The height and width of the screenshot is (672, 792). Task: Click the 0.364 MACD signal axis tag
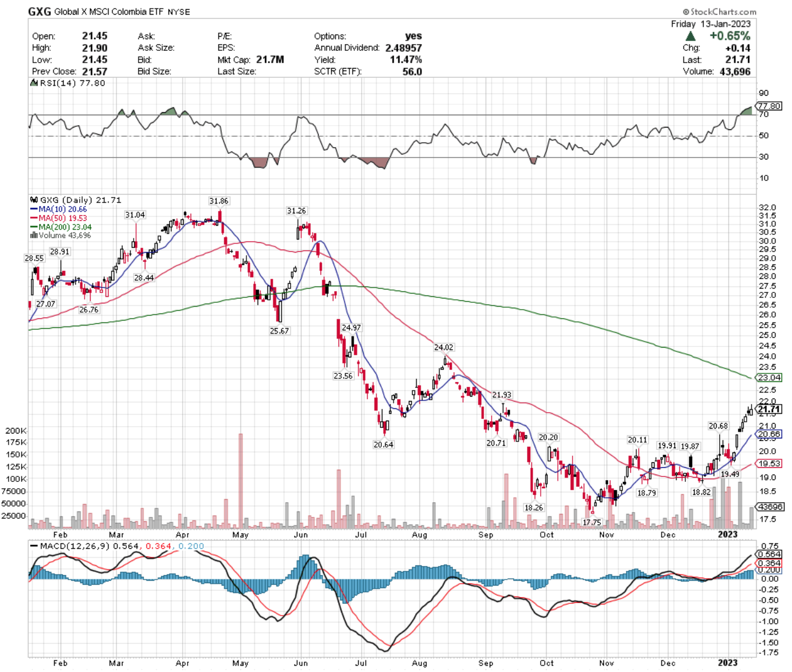coord(769,563)
